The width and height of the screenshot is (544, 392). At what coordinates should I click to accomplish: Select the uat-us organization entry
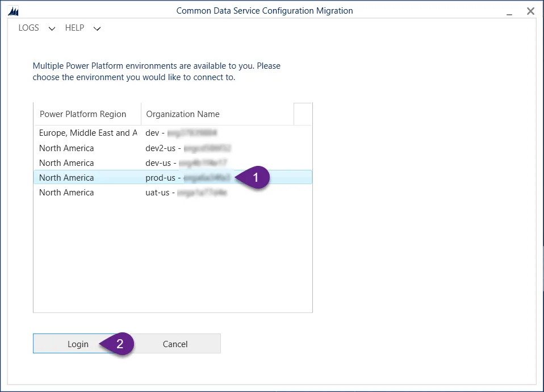click(x=173, y=193)
